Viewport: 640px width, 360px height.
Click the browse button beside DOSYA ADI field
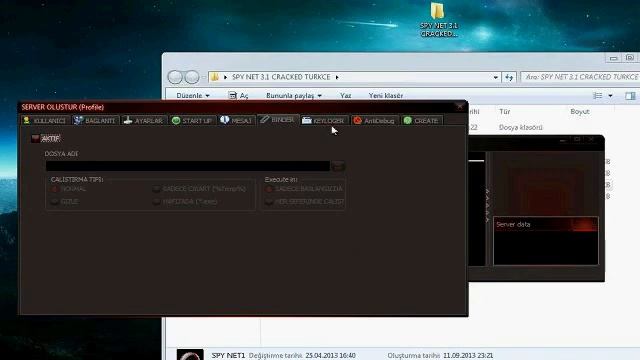click(338, 166)
